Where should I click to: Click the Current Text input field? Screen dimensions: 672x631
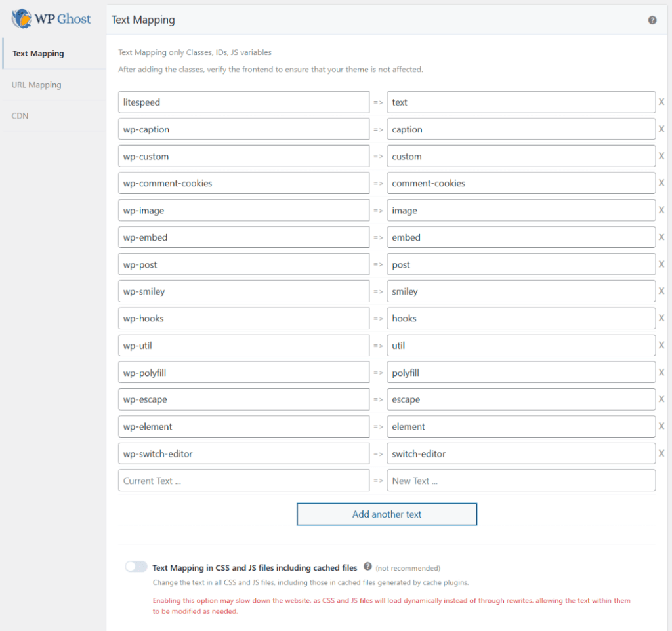[x=243, y=480]
